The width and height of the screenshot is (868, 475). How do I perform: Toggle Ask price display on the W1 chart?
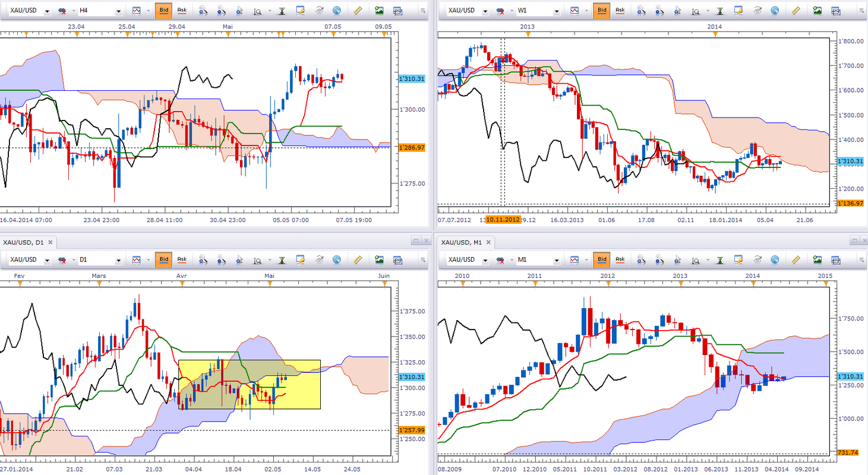620,11
